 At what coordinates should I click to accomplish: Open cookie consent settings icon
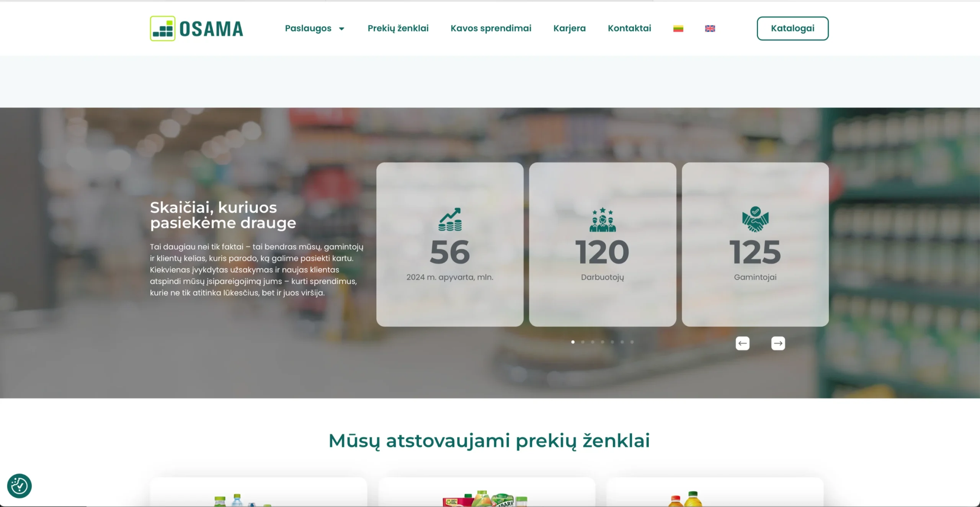19,486
